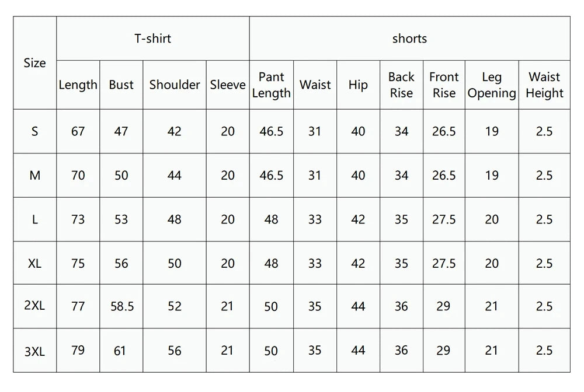
Task: Click the 58.5 bust value cell
Action: pos(121,306)
